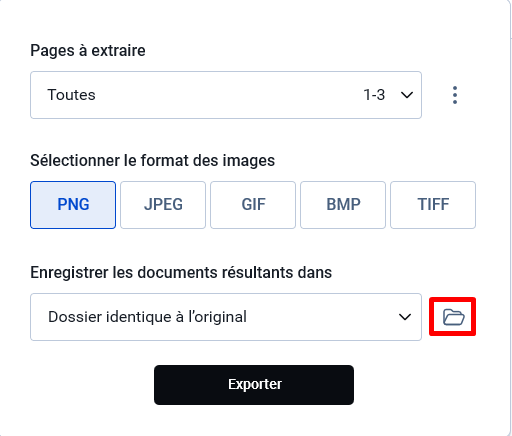Click Enregistrer les documents résultants dans label

point(181,273)
